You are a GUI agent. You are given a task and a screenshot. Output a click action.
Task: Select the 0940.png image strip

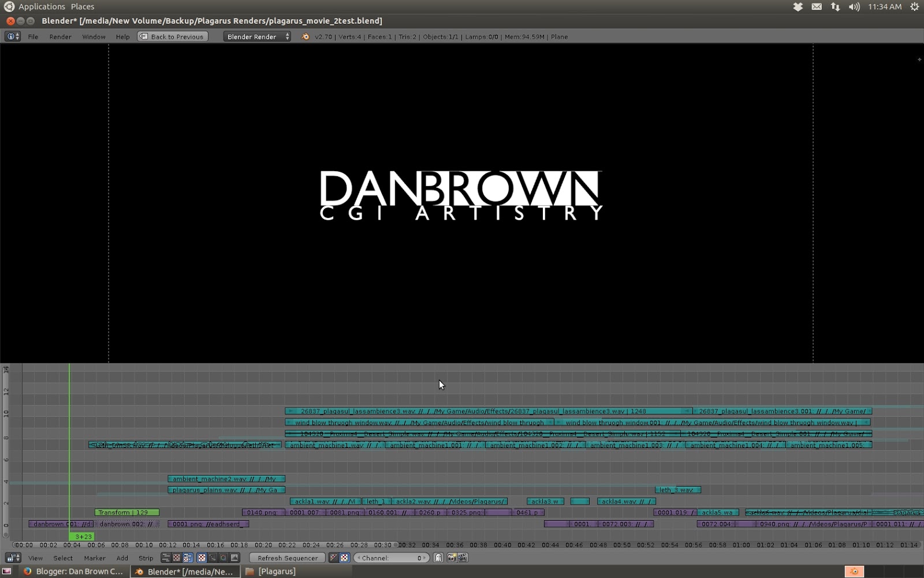813,524
